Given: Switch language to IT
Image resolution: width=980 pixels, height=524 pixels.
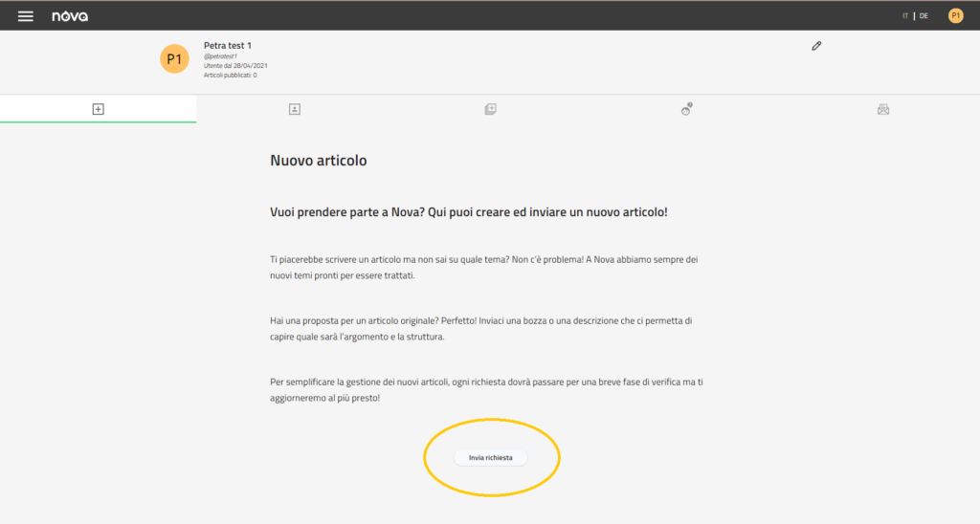Looking at the screenshot, I should [905, 16].
